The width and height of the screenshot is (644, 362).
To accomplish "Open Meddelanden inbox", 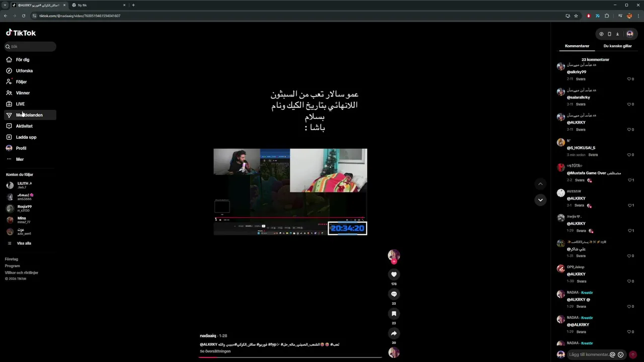I will click(29, 115).
